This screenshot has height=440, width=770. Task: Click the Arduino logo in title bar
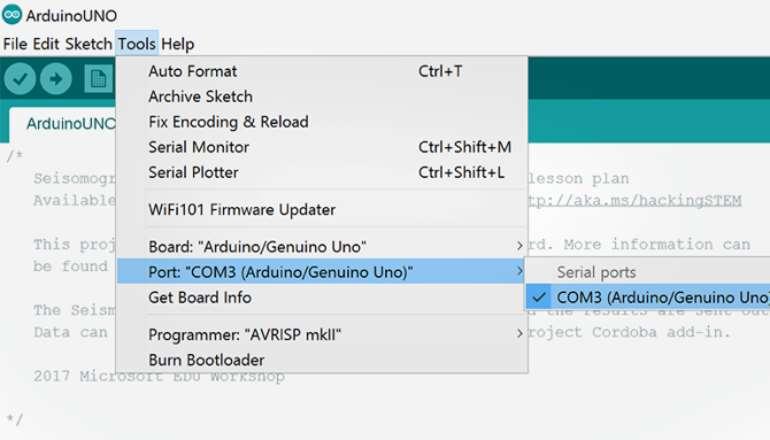tap(12, 15)
